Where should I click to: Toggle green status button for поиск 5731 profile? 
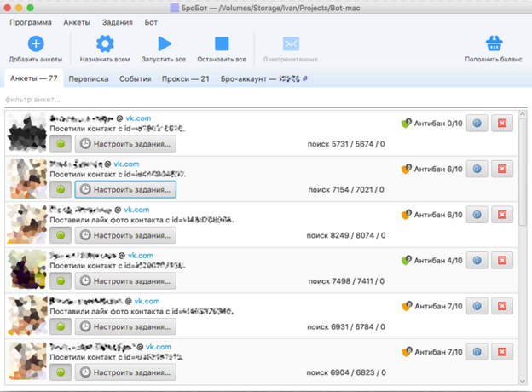click(x=61, y=144)
